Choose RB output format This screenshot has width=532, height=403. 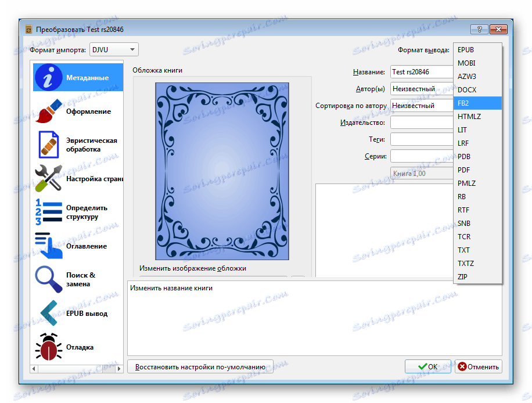coord(477,197)
